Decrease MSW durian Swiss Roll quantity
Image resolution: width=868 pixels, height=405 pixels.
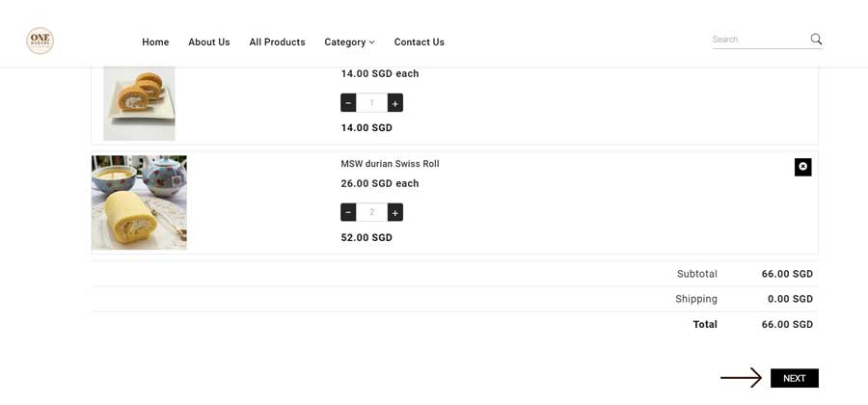coord(348,212)
